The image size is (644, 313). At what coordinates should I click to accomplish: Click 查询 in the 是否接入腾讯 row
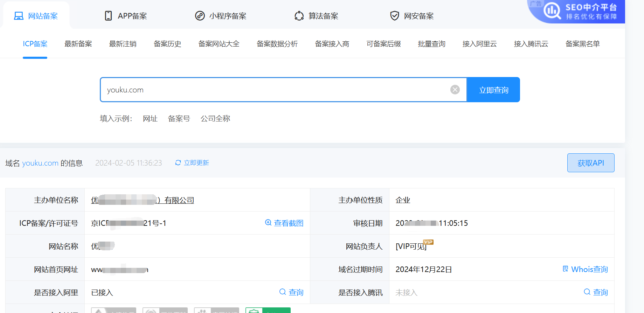[x=601, y=292]
